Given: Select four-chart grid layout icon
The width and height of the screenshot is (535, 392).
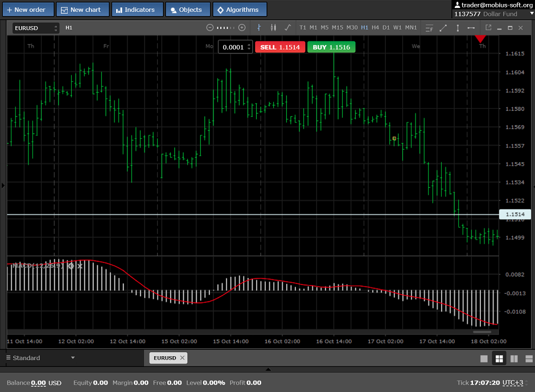Looking at the screenshot, I should point(499,358).
